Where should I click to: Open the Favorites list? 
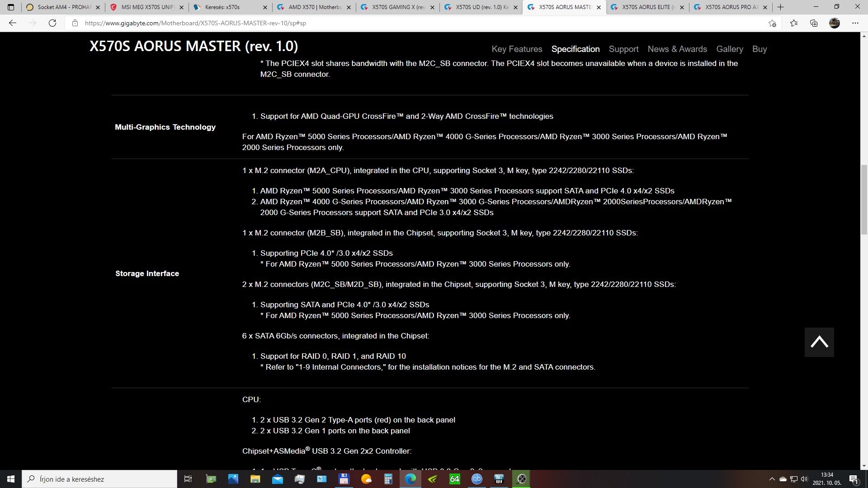(794, 23)
